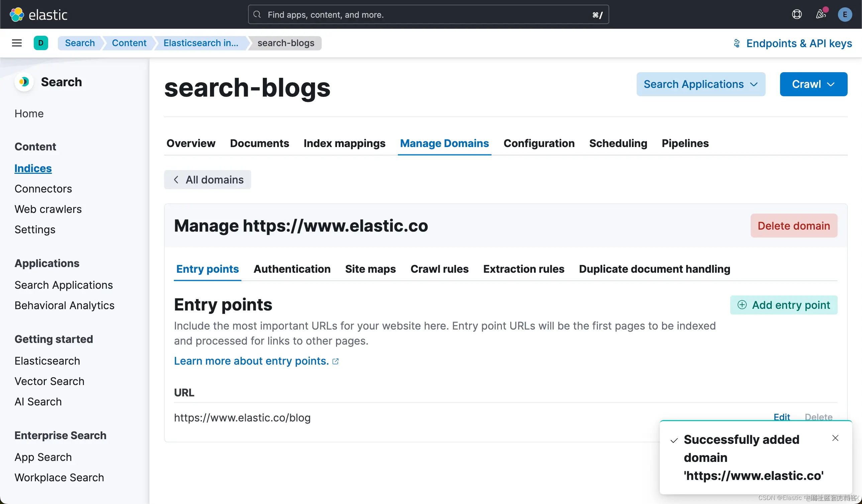The width and height of the screenshot is (862, 504).
Task: Open the Crawl dropdown button
Action: pyautogui.click(x=813, y=84)
